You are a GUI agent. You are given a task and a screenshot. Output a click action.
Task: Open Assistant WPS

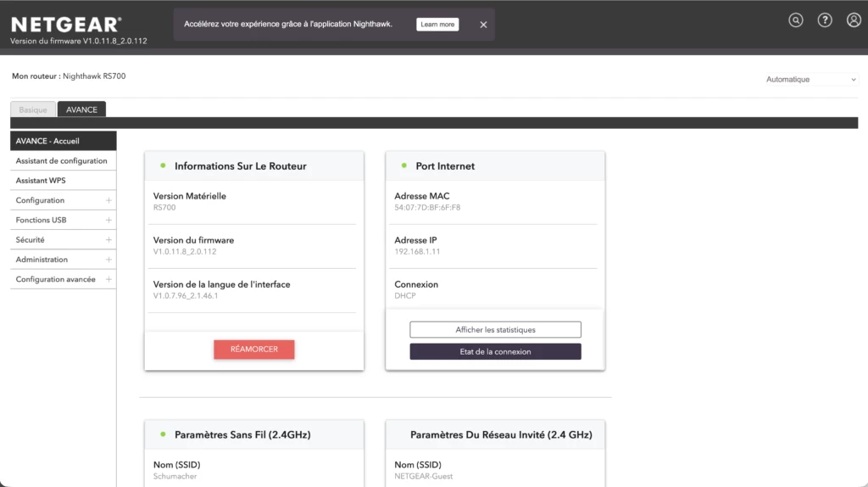coord(63,181)
